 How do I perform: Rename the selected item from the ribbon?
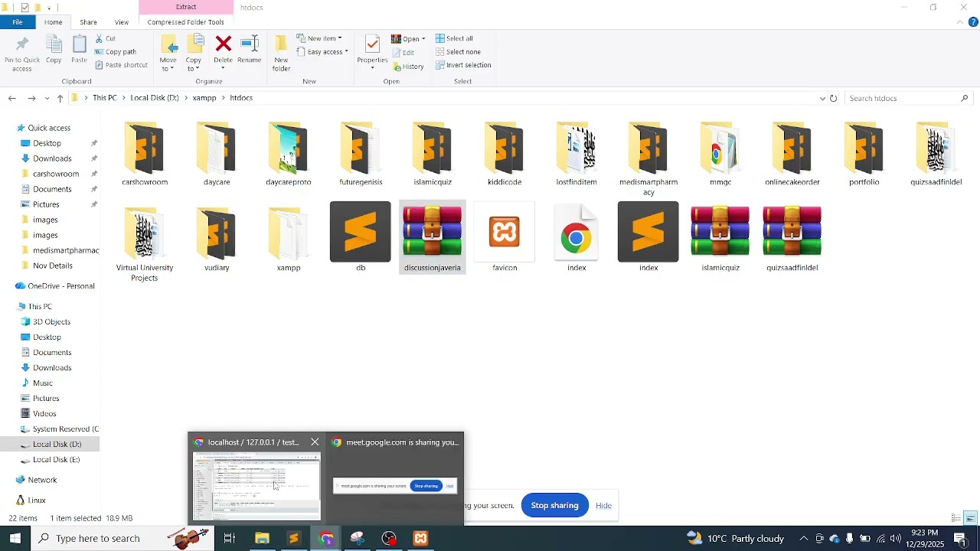click(250, 50)
